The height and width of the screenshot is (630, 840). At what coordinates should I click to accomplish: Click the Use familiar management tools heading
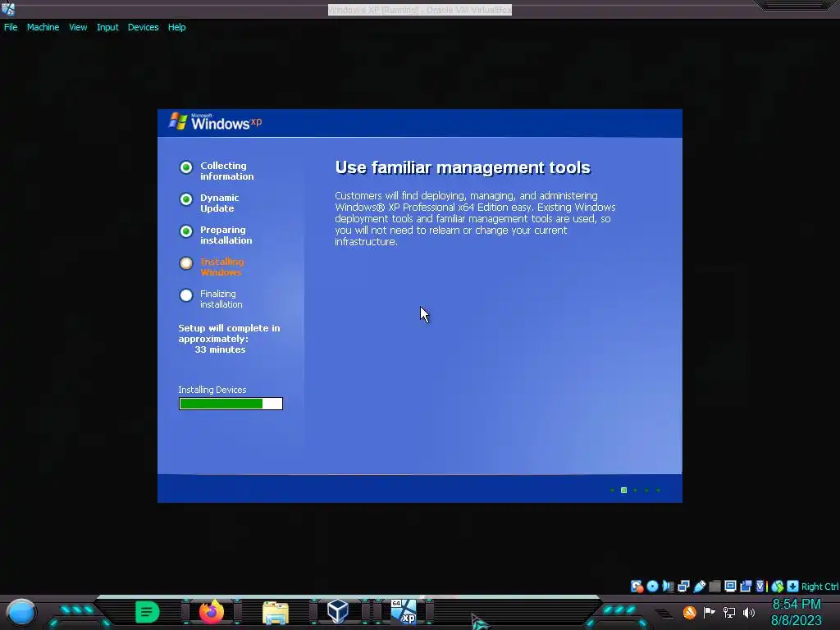463,167
